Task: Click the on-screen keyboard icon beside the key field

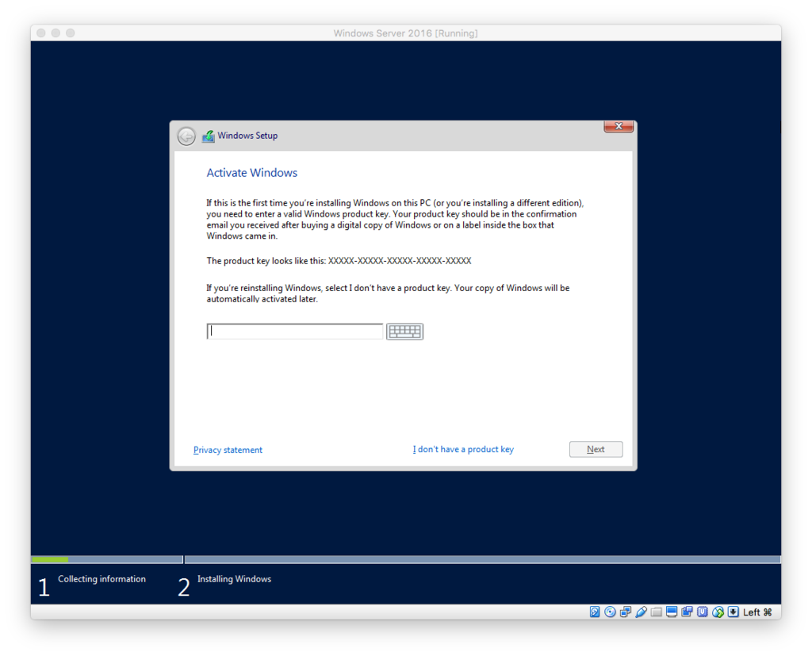Action: pyautogui.click(x=404, y=331)
